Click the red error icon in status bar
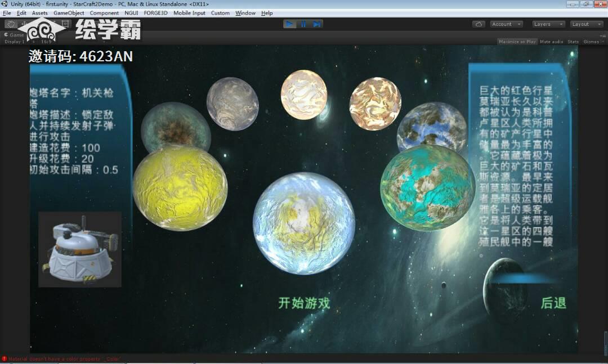 point(5,359)
